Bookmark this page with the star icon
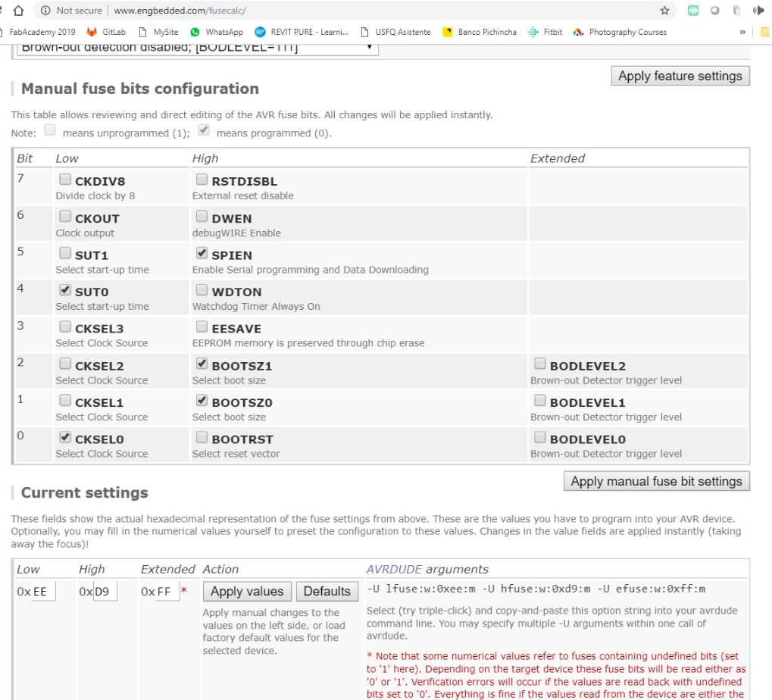The width and height of the screenshot is (772, 700). click(664, 11)
